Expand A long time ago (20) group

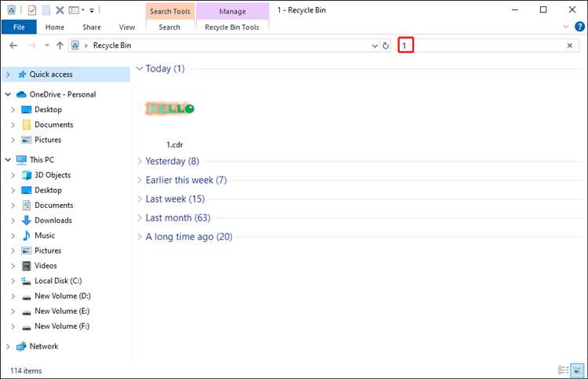(140, 237)
